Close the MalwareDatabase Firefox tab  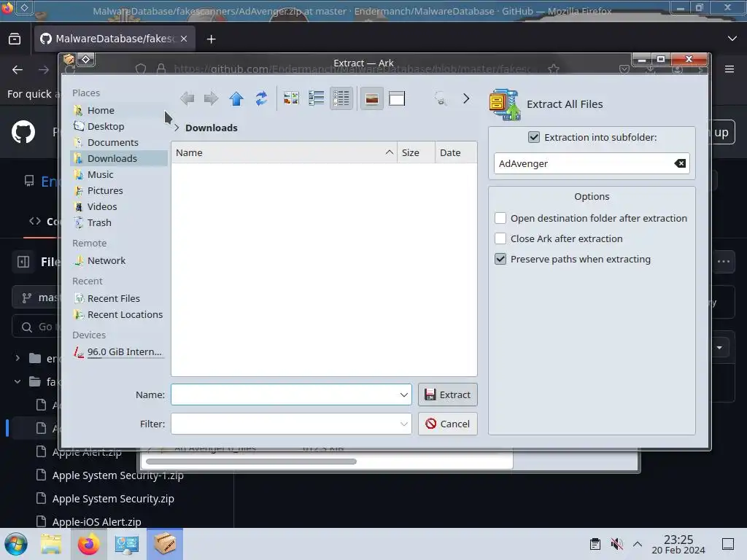pos(184,39)
